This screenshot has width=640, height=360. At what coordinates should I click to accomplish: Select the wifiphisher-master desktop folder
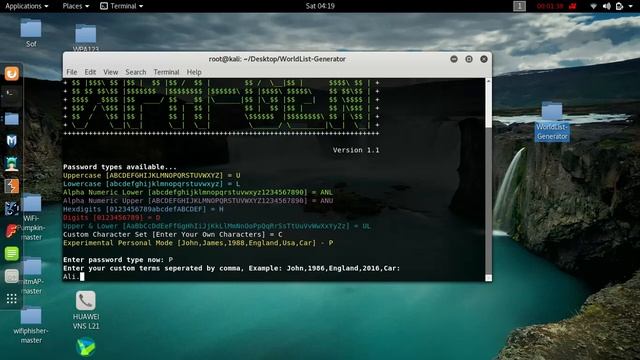pyautogui.click(x=31, y=326)
